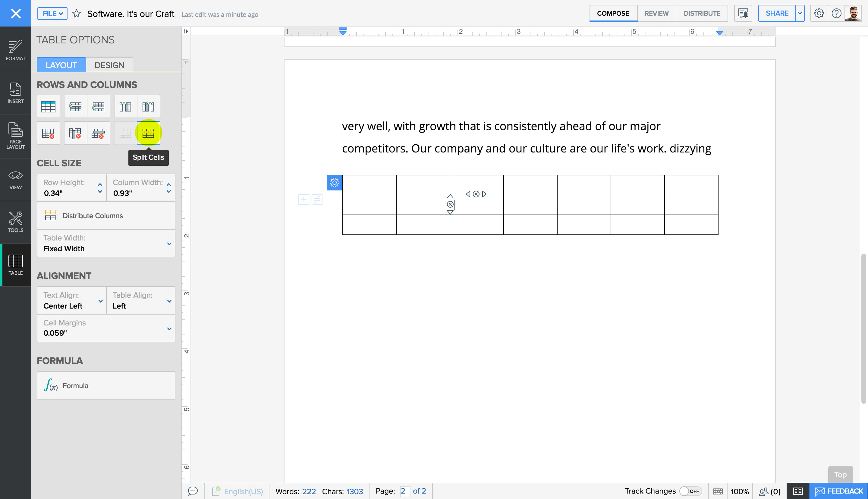This screenshot has height=499, width=868.
Task: Open the comments icon in the status bar
Action: point(193,491)
